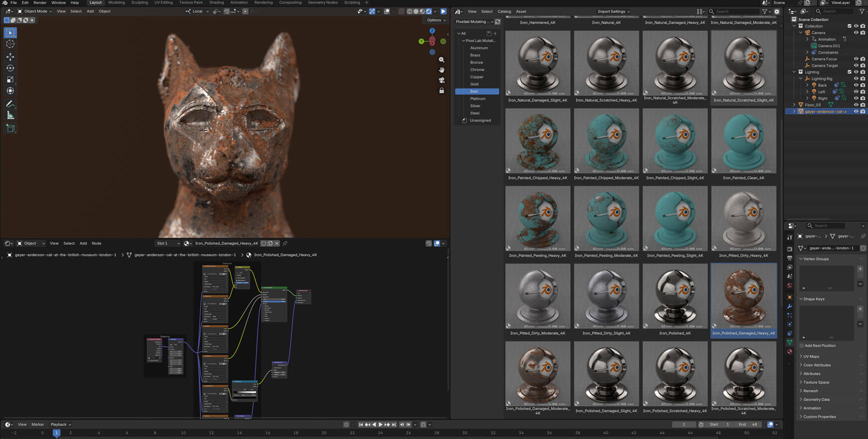Select Iron_Polished_4K material thumbnail

click(x=675, y=300)
